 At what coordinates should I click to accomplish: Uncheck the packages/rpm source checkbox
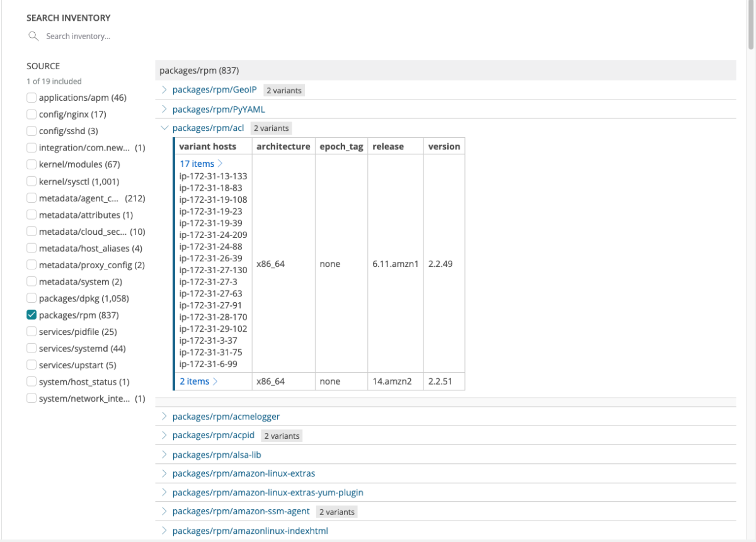[31, 315]
